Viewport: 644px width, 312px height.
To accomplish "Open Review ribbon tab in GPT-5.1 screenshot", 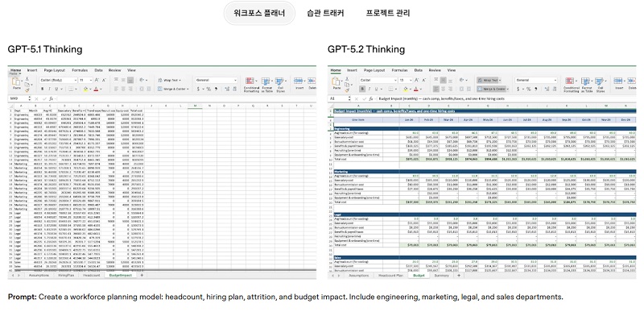I will [x=114, y=70].
